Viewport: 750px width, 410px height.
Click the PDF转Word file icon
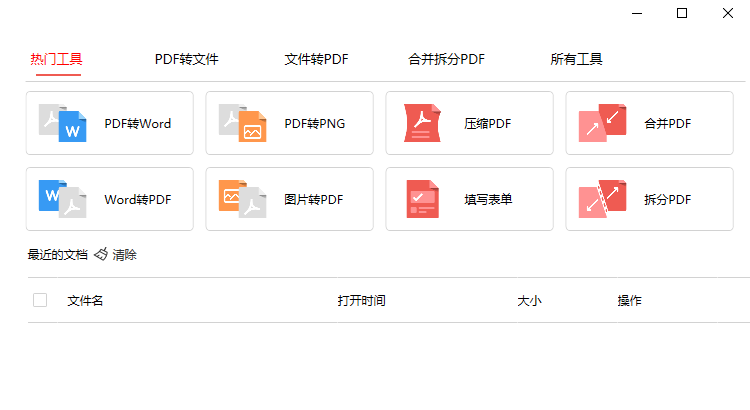click(x=63, y=123)
